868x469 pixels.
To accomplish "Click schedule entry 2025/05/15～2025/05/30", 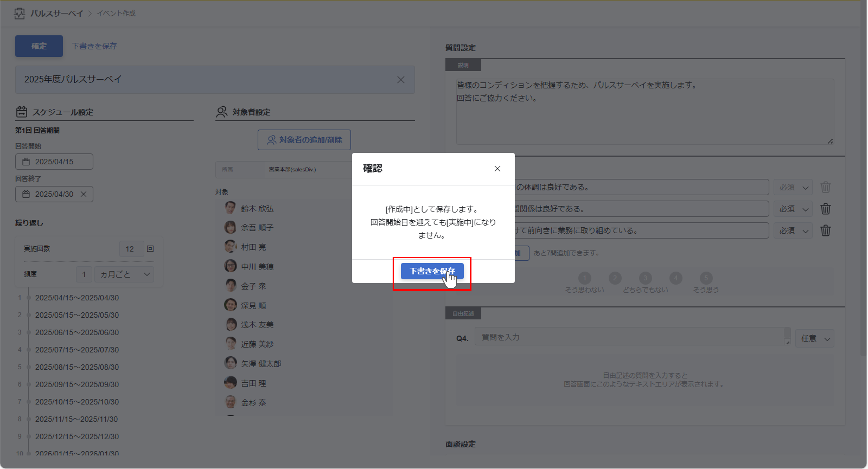I will coord(77,315).
